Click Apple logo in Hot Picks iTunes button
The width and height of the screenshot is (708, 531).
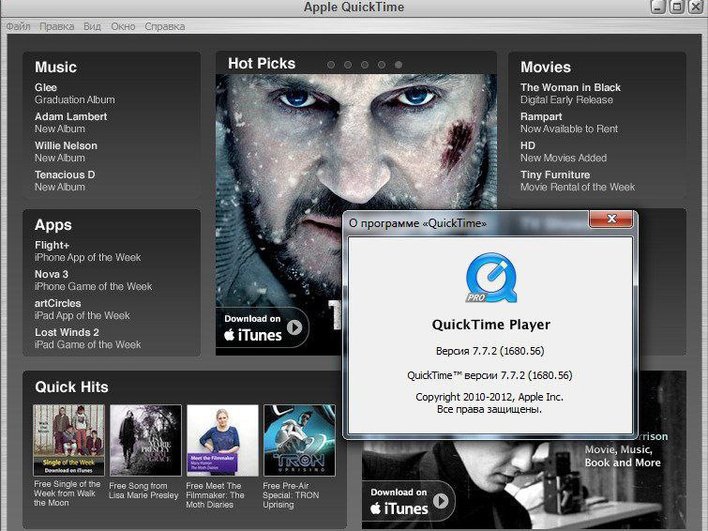click(x=229, y=335)
